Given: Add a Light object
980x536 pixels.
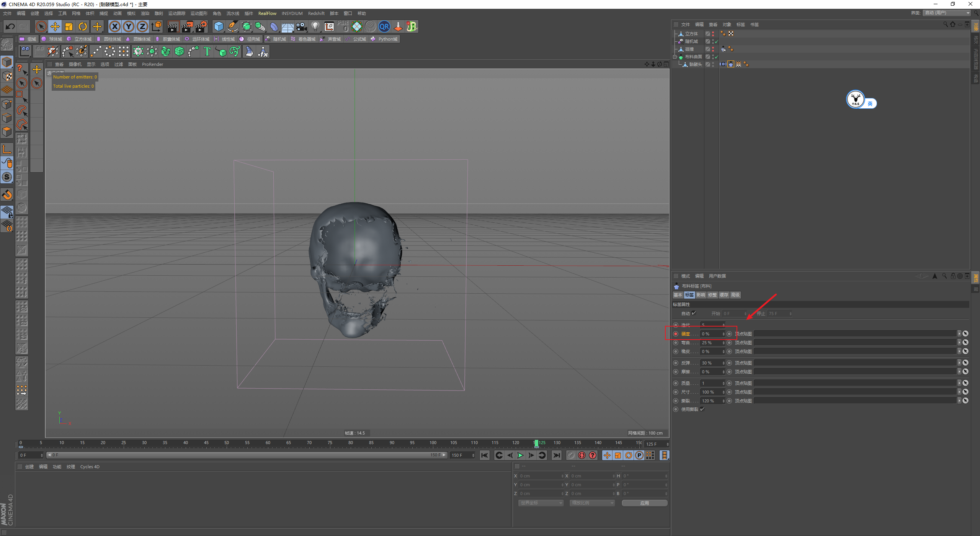Looking at the screenshot, I should pos(315,26).
